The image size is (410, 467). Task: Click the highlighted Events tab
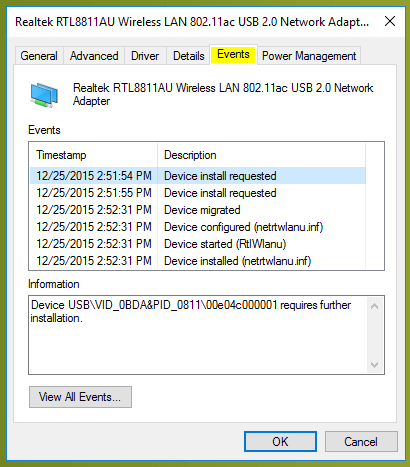pyautogui.click(x=233, y=54)
